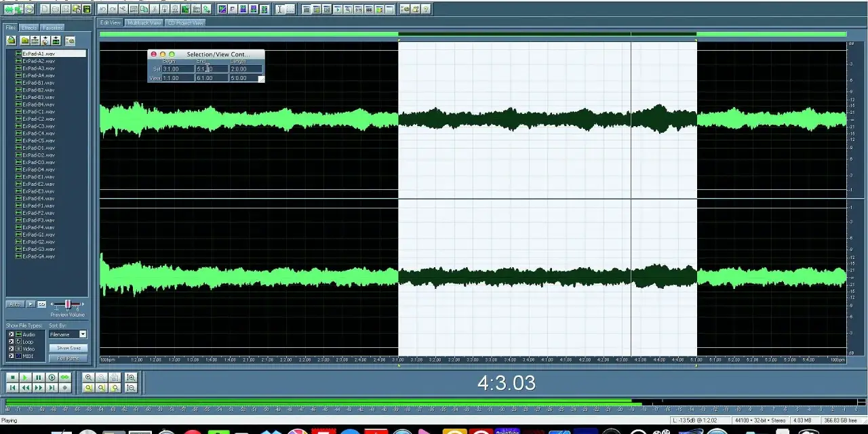Click Edit File icon in Files panel
The image size is (868, 434).
click(56, 41)
